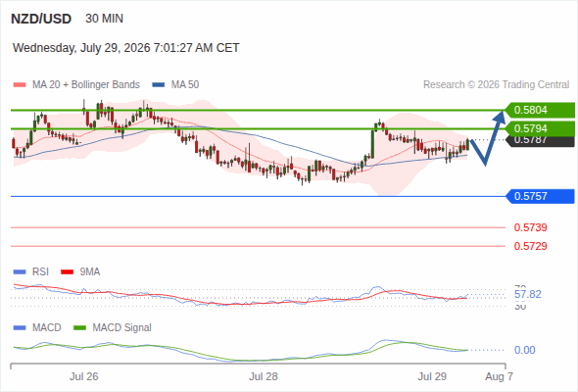The image size is (578, 392).
Task: Click the RSI legend label
Action: pyautogui.click(x=40, y=272)
